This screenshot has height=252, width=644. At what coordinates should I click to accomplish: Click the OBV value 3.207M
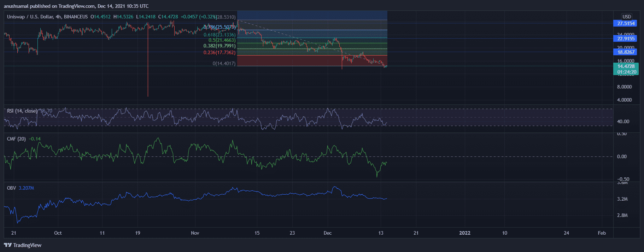tap(26, 188)
